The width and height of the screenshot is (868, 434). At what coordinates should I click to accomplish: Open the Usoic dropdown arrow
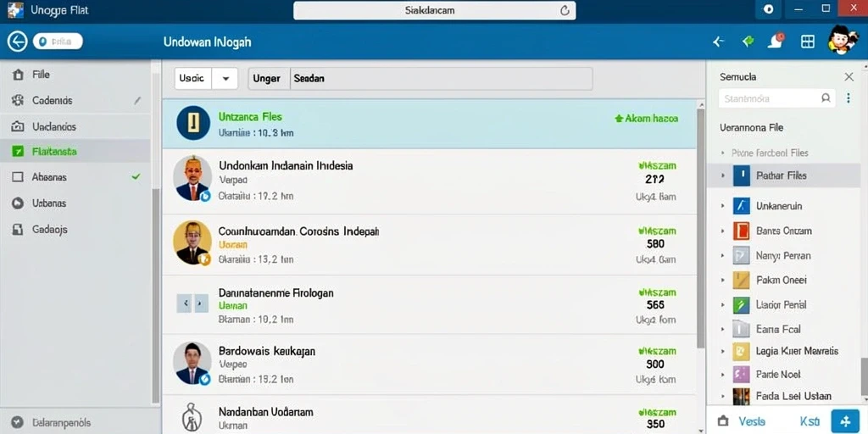pos(225,79)
